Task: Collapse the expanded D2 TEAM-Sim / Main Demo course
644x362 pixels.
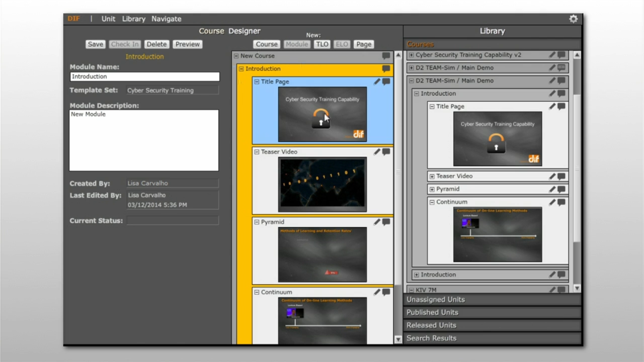Action: point(411,80)
